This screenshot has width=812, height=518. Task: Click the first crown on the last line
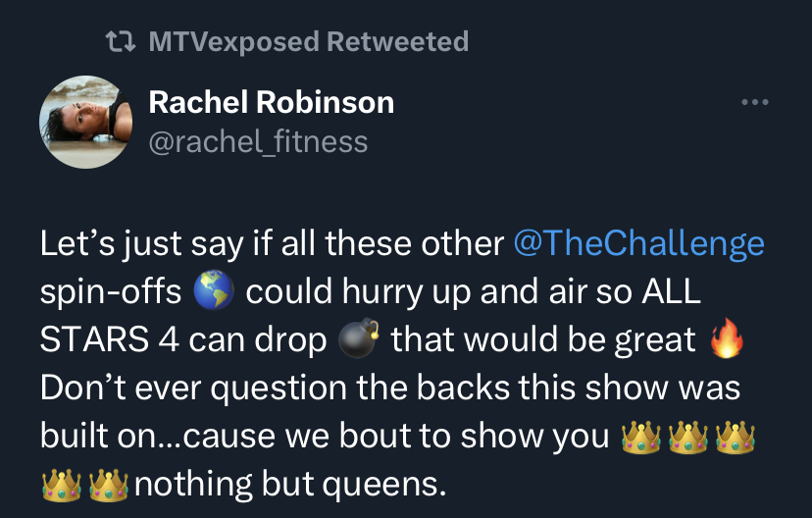click(x=61, y=486)
